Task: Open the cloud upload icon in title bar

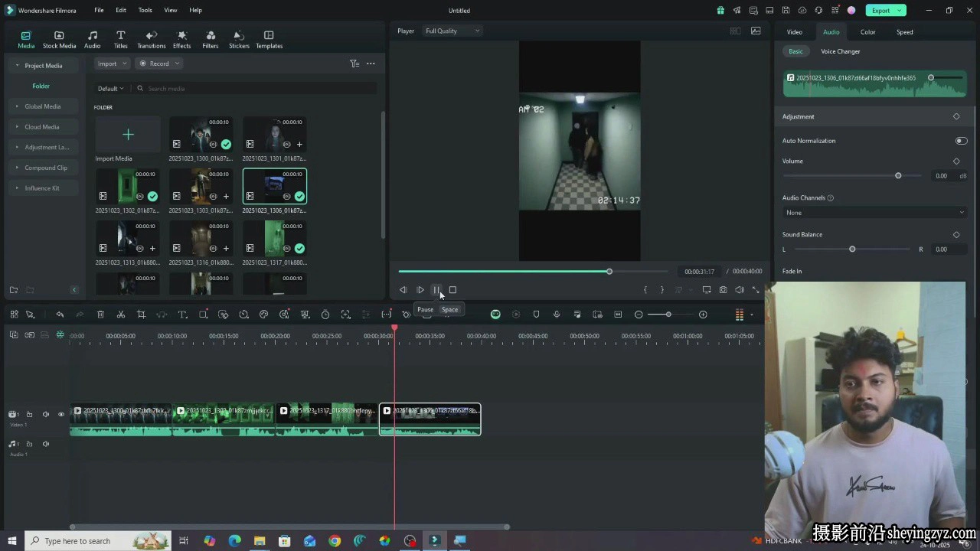Action: pos(802,11)
